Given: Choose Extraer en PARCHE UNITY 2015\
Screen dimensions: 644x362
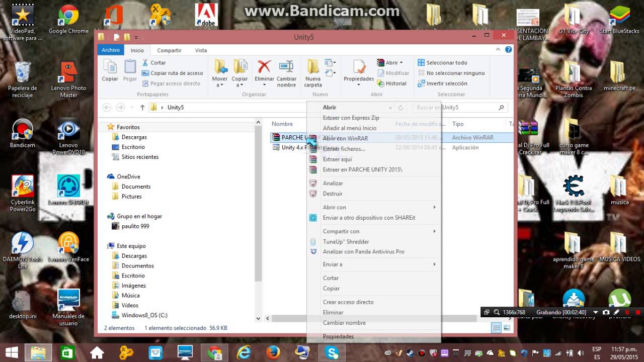Looking at the screenshot, I should point(374,169).
